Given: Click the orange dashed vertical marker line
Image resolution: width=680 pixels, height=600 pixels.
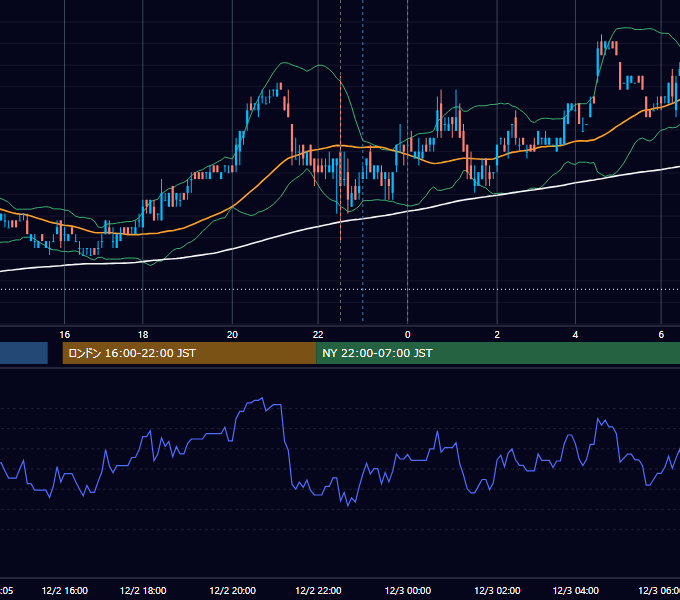Looking at the screenshot, I should tap(340, 160).
